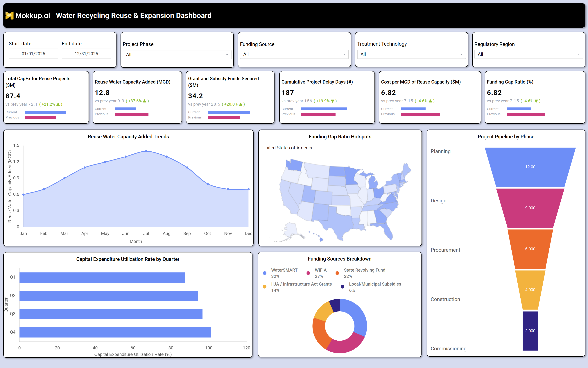588x368 pixels.
Task: Click the up arrow in Grant and Subsidy card
Action: coord(241,104)
